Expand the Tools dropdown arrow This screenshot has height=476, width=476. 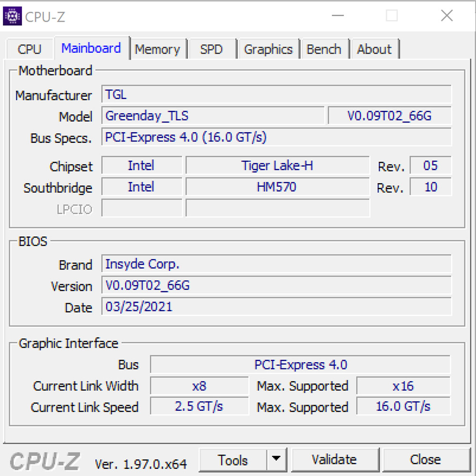(276, 459)
